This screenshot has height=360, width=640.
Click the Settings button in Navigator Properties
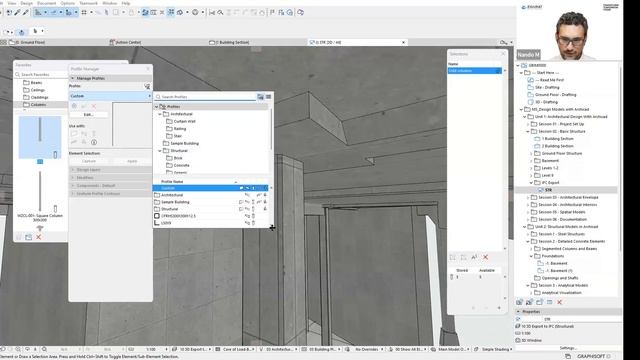[x=568, y=348]
